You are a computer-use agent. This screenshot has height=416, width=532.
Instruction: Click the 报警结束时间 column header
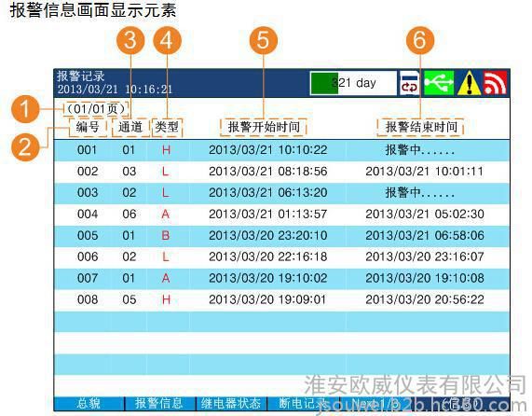(x=421, y=128)
